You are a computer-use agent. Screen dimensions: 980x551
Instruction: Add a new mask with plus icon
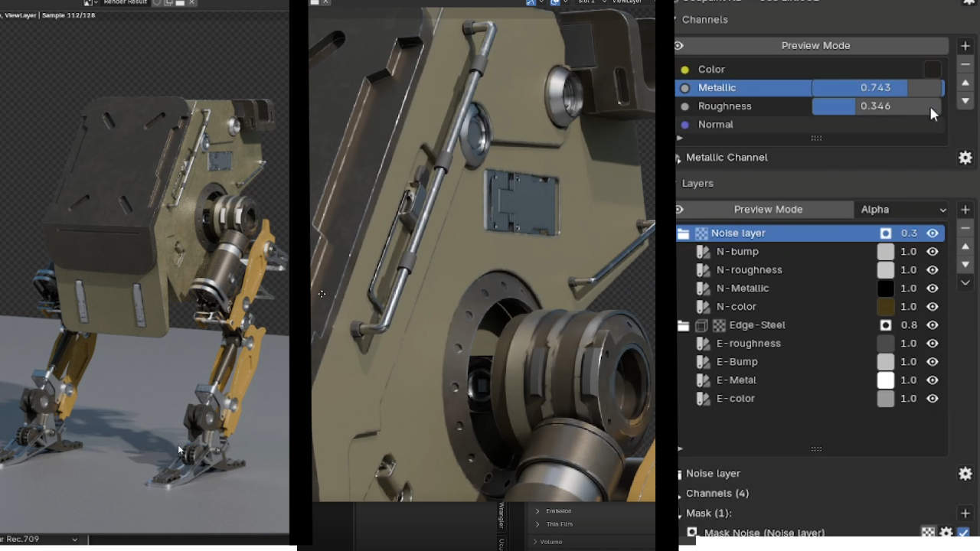(x=965, y=514)
